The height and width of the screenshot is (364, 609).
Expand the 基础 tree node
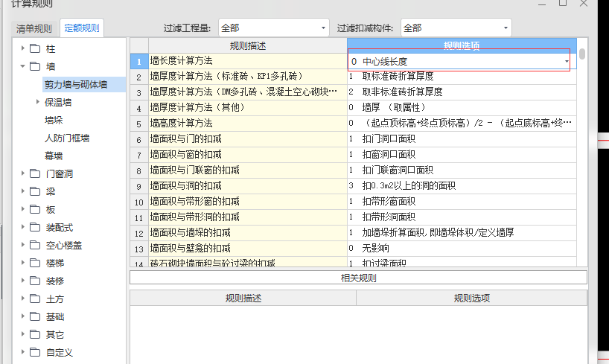(22, 316)
